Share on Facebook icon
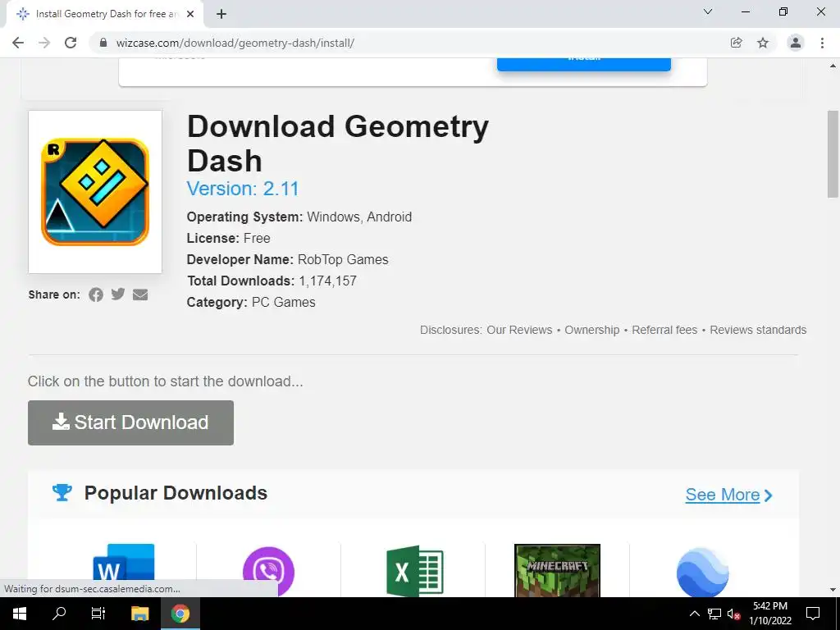840x630 pixels. 96,294
